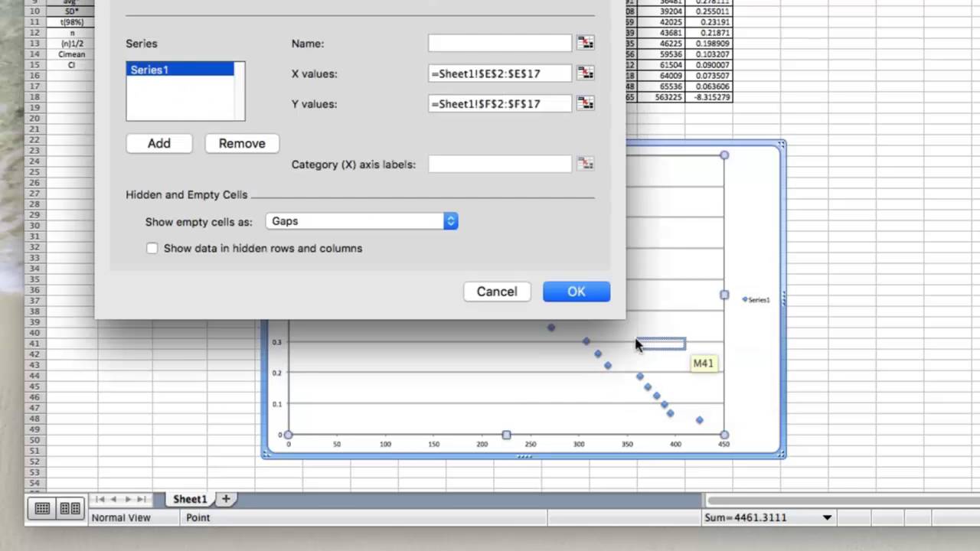Select Series1 in the Series list
Screen dimensions: 980x551
click(180, 70)
